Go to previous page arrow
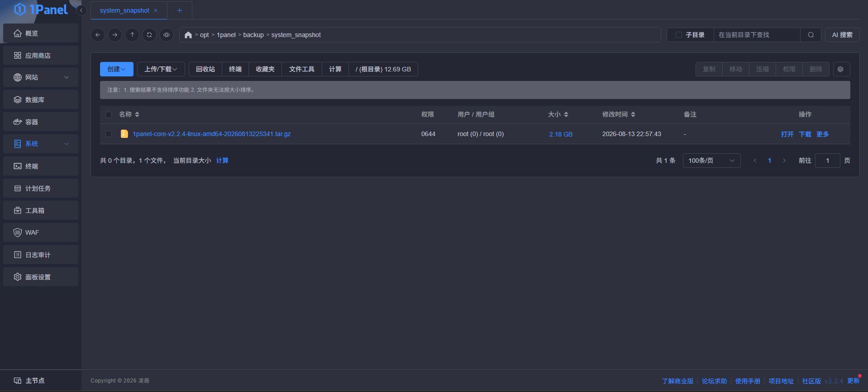This screenshot has height=392, width=868. coord(755,161)
